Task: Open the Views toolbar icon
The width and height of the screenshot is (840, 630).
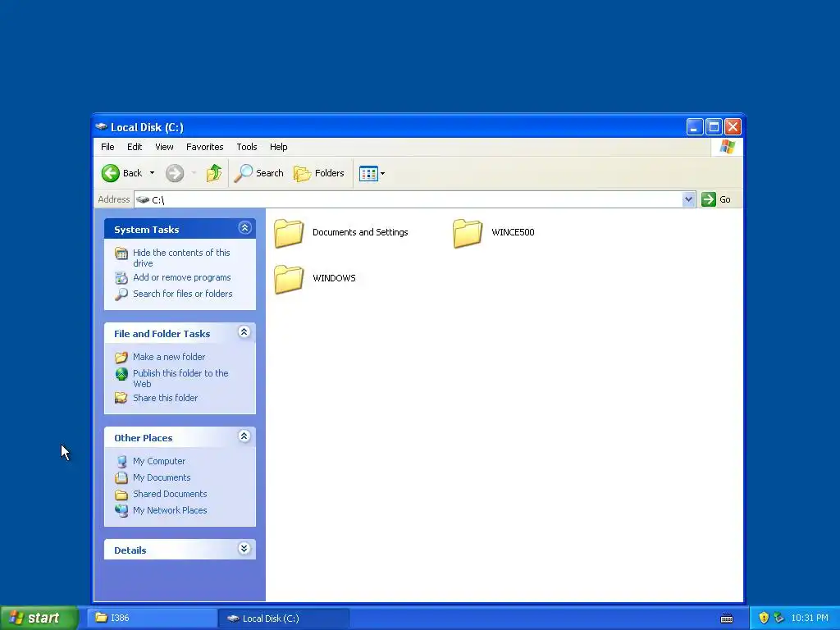Action: point(368,174)
